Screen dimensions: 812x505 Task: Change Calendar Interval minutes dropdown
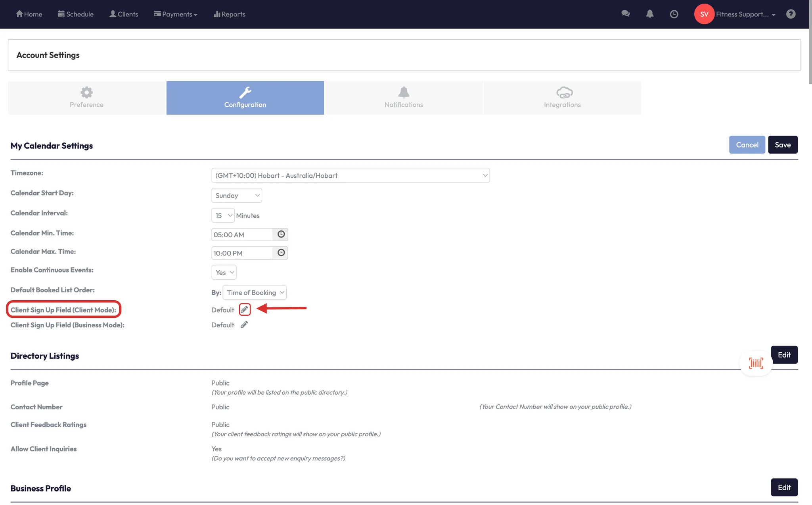(223, 215)
